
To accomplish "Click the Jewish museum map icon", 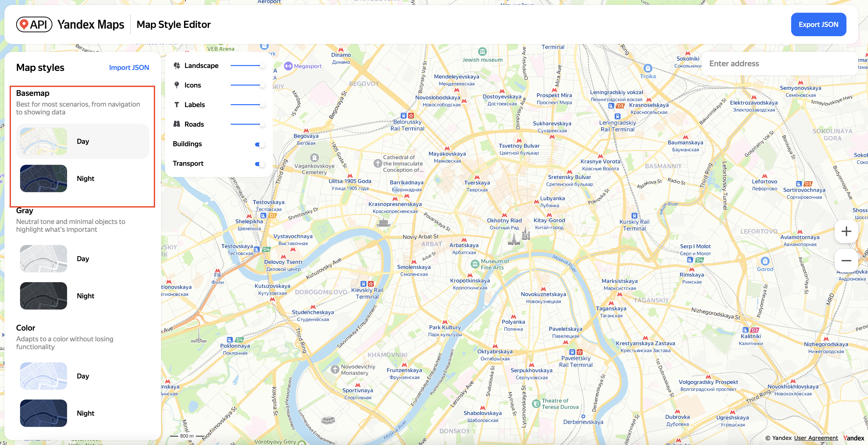I will (x=482, y=52).
